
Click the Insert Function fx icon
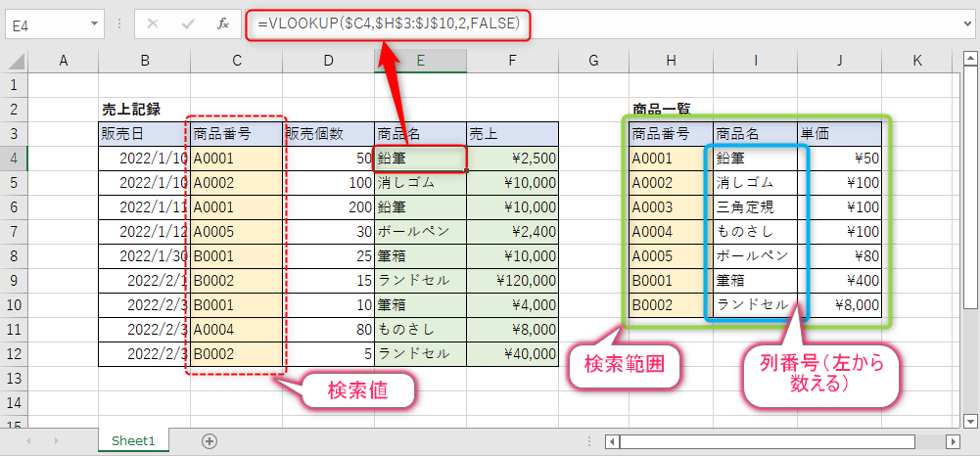tap(223, 23)
